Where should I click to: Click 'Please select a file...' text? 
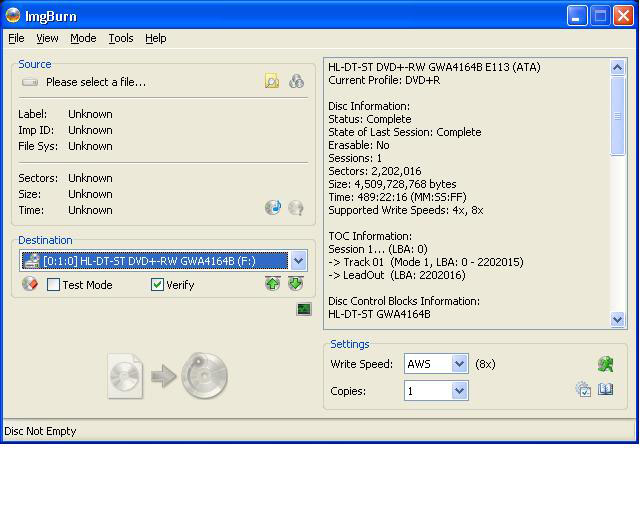click(x=96, y=82)
